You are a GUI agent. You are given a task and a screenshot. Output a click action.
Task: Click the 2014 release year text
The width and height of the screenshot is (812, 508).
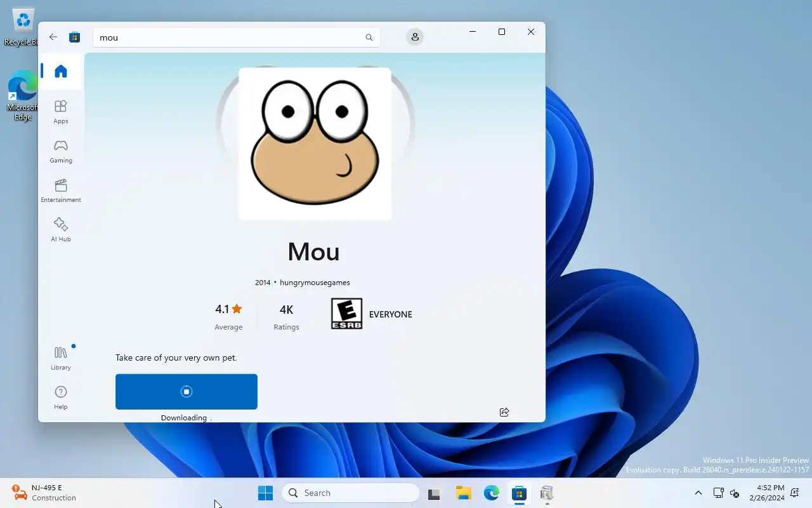[x=263, y=283]
